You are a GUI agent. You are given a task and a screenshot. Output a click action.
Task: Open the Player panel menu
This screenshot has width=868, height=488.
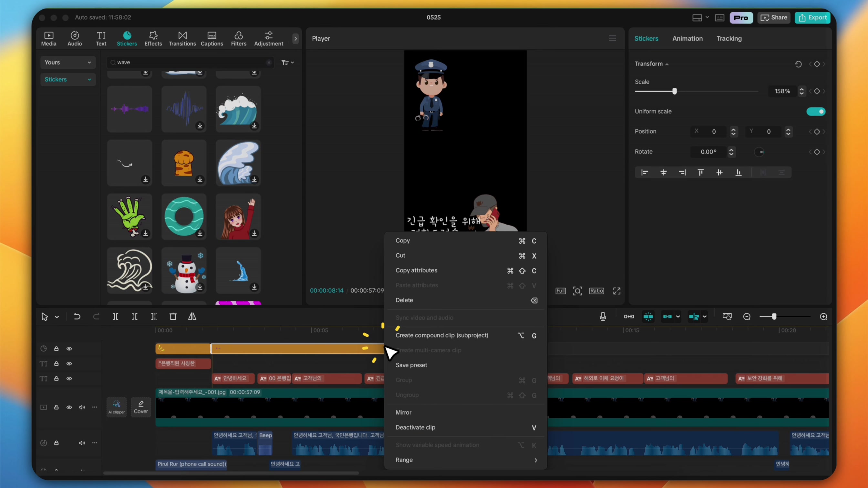click(612, 38)
